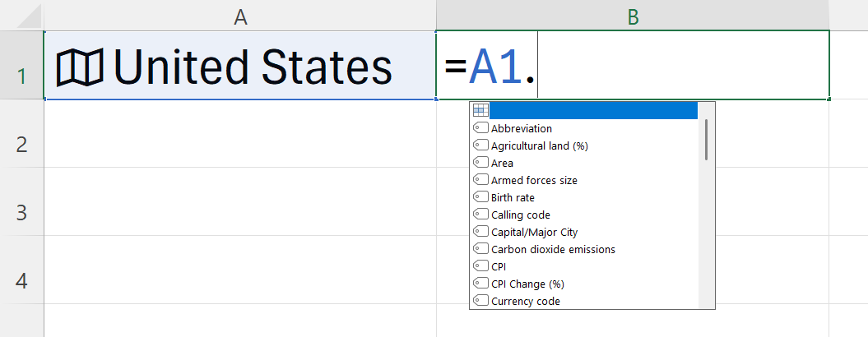Click the tag icon beside Carbon dioxide emissions
The height and width of the screenshot is (337, 868).
(480, 248)
